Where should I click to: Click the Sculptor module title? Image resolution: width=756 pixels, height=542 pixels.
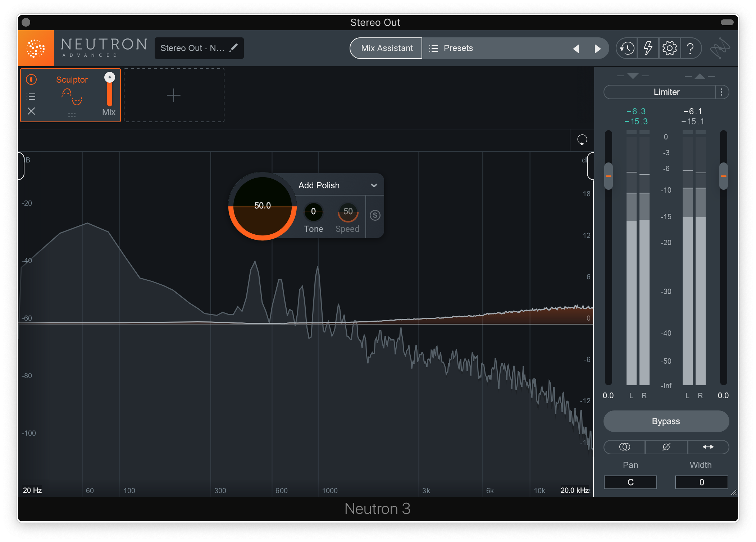click(x=72, y=80)
